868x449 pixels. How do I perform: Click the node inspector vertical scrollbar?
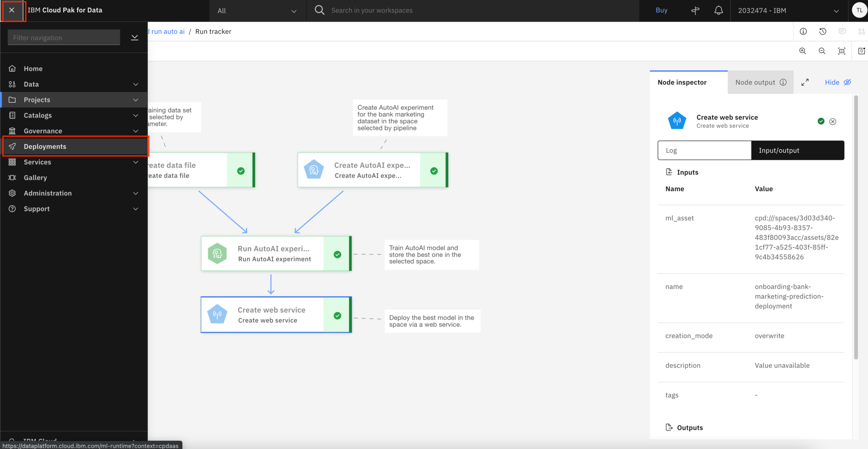856,227
